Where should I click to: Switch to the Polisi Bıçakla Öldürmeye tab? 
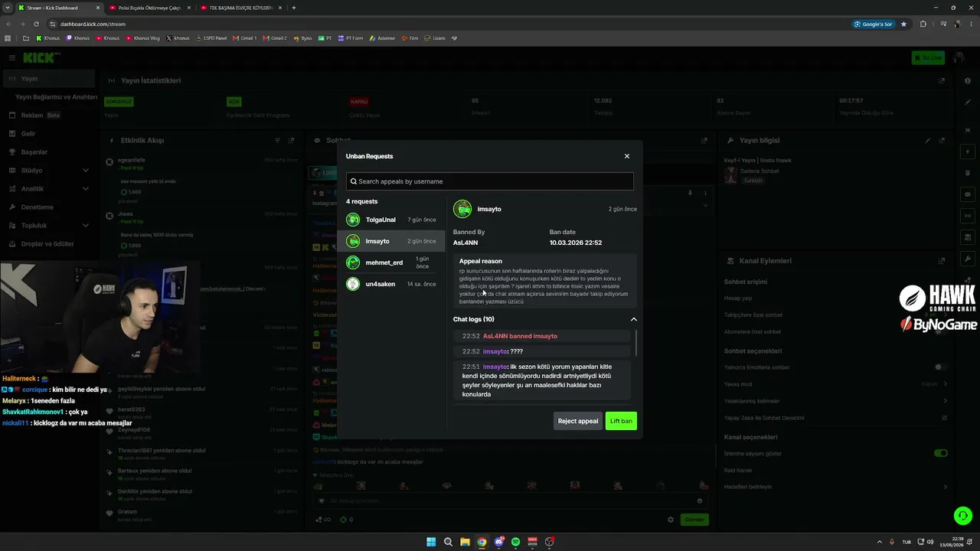(149, 8)
